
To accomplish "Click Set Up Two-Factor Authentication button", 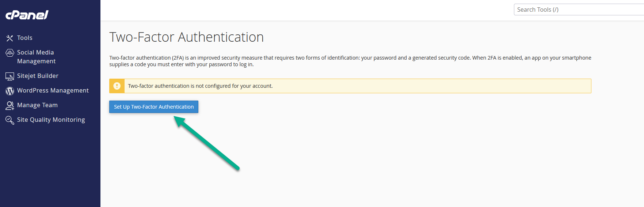I will (x=154, y=107).
